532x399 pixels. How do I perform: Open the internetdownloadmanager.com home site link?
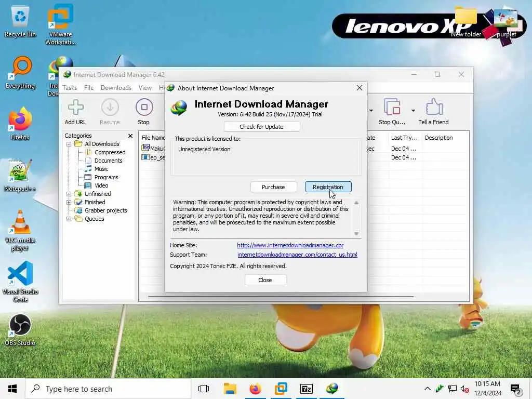pyautogui.click(x=290, y=245)
